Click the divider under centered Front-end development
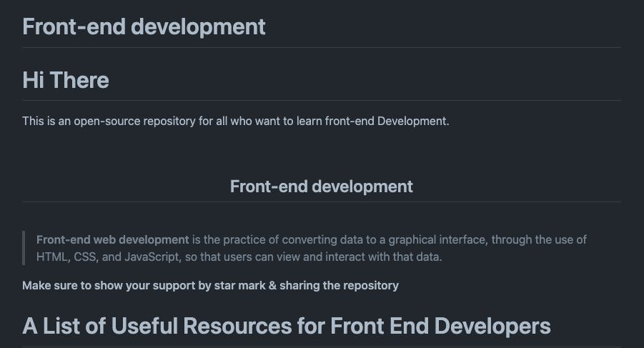Screen dimensions: 644x348 pos(322,202)
